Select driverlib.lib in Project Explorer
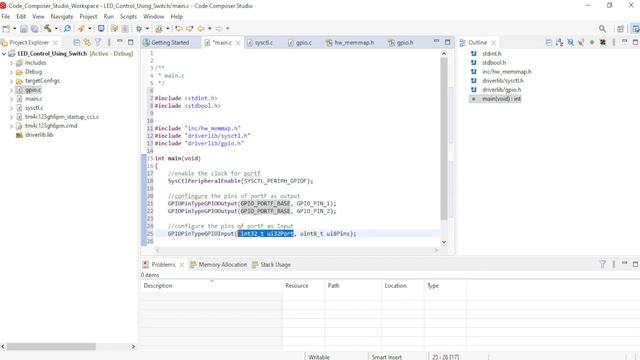Viewport: 640px width, 360px height. click(39, 135)
